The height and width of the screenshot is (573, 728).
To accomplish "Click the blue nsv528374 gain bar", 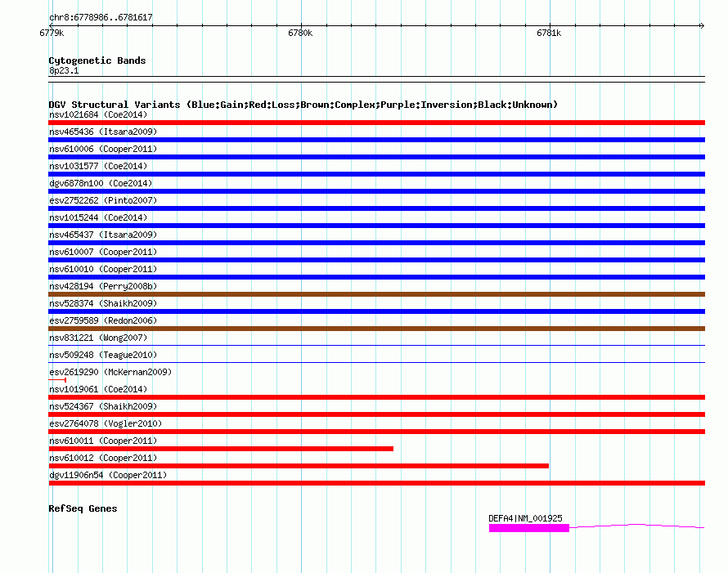I will 376,311.
